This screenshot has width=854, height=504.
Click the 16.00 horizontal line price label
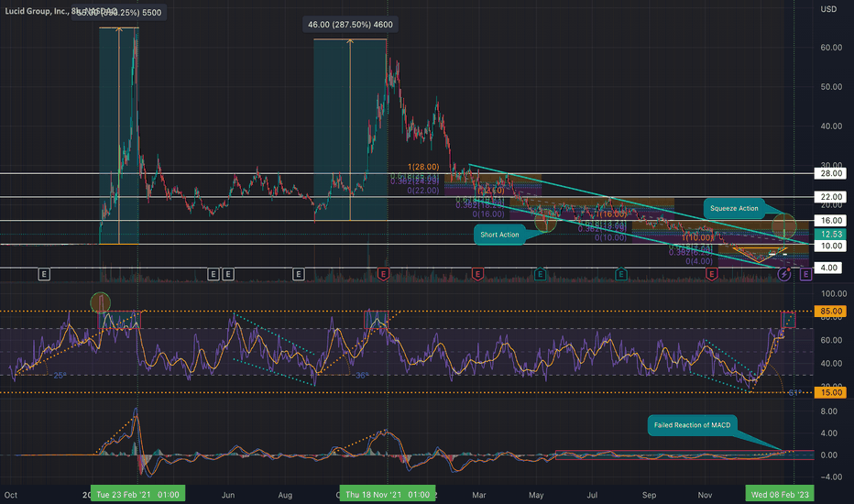pyautogui.click(x=831, y=221)
